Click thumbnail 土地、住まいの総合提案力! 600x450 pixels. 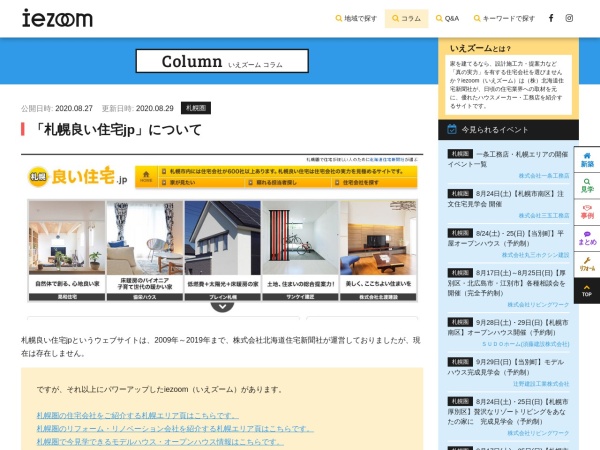coord(300,251)
